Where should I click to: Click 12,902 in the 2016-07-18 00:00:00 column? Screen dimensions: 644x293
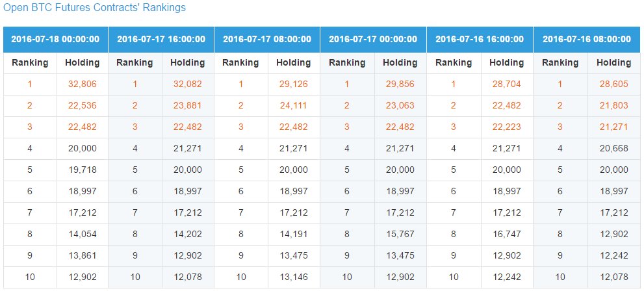pos(82,277)
